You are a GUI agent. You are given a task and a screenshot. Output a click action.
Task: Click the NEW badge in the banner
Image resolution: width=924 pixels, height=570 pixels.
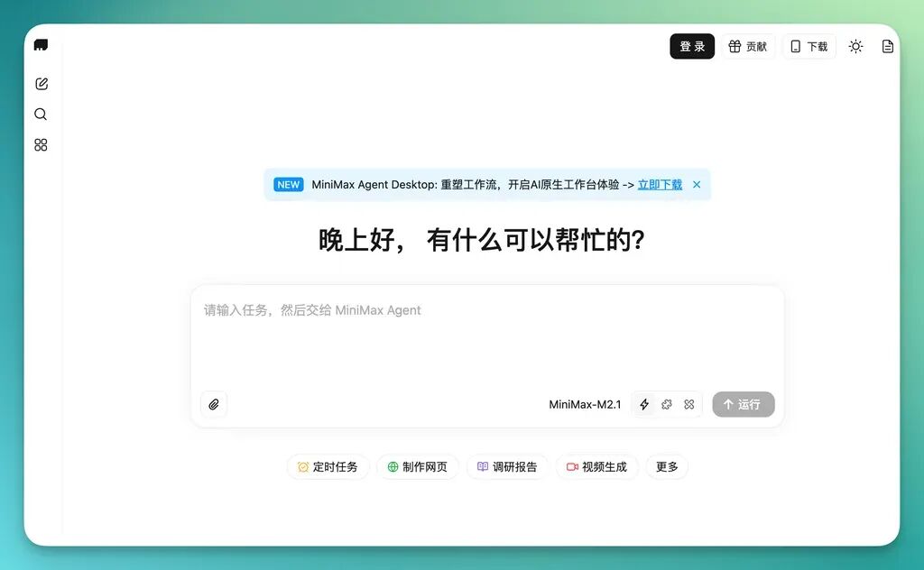point(288,185)
